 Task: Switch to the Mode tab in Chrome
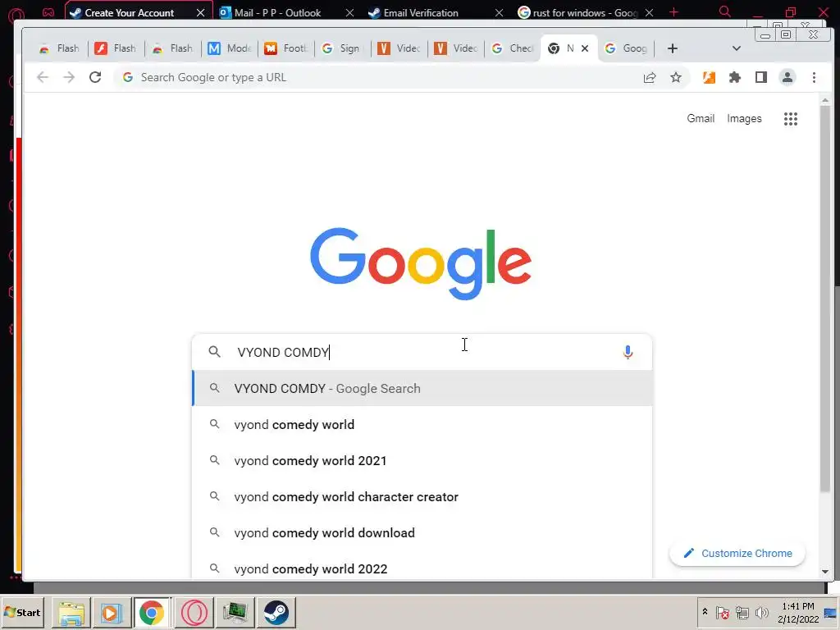tap(230, 48)
